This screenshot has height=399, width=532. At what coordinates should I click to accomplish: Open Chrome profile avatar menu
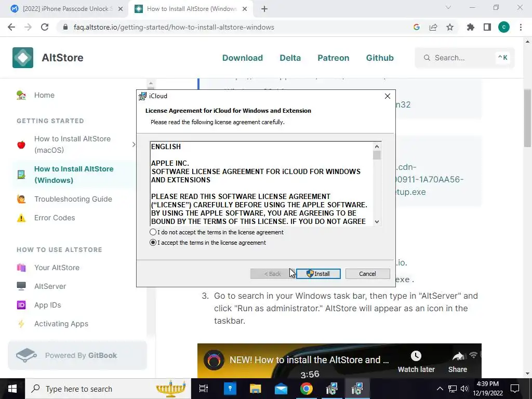(504, 27)
